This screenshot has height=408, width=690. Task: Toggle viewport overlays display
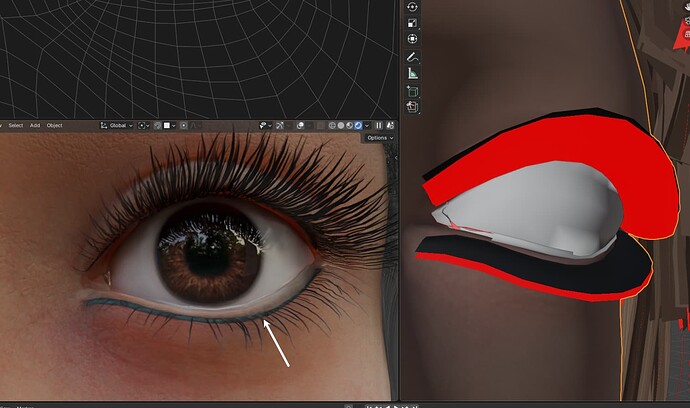click(x=300, y=125)
